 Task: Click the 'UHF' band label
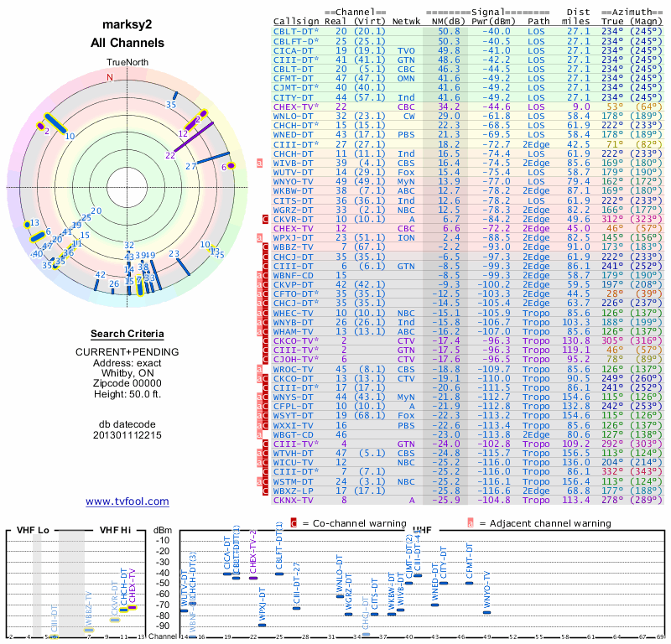(x=423, y=531)
